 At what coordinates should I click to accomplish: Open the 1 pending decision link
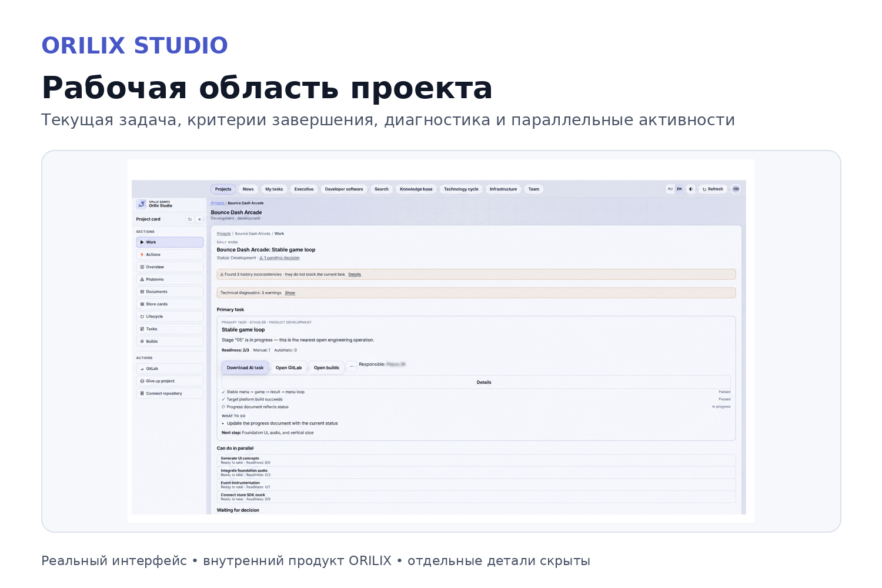pyautogui.click(x=280, y=258)
